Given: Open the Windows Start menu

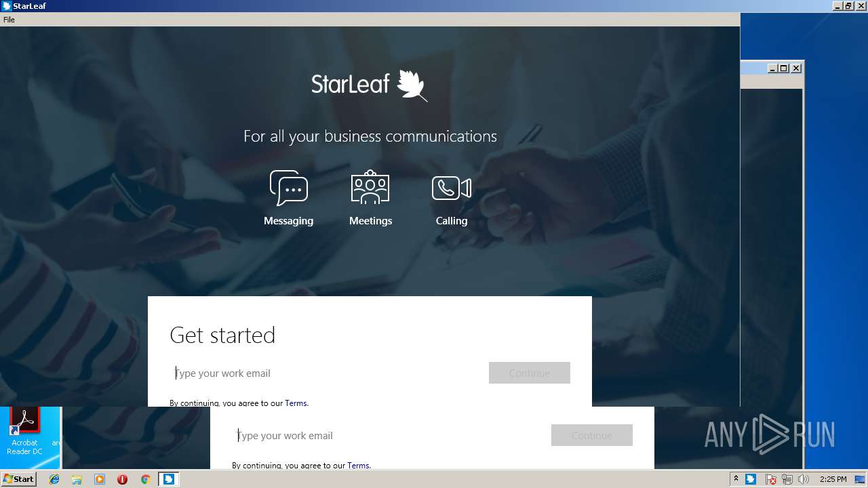Looking at the screenshot, I should [x=18, y=479].
